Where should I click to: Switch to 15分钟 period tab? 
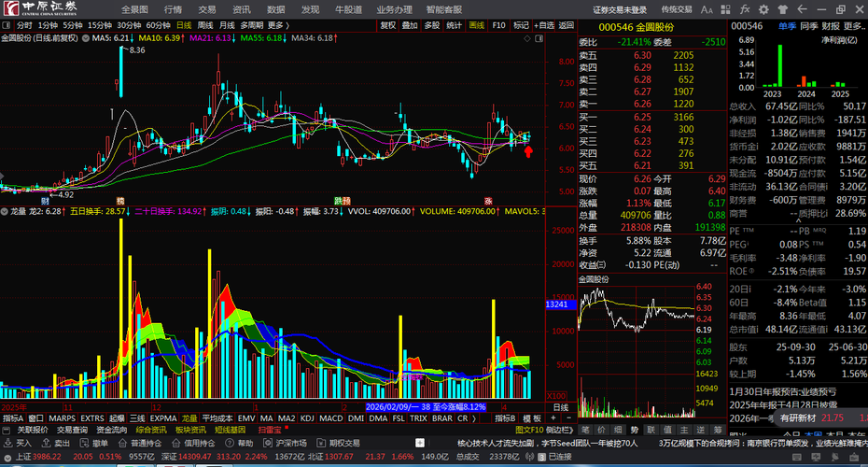(100, 25)
